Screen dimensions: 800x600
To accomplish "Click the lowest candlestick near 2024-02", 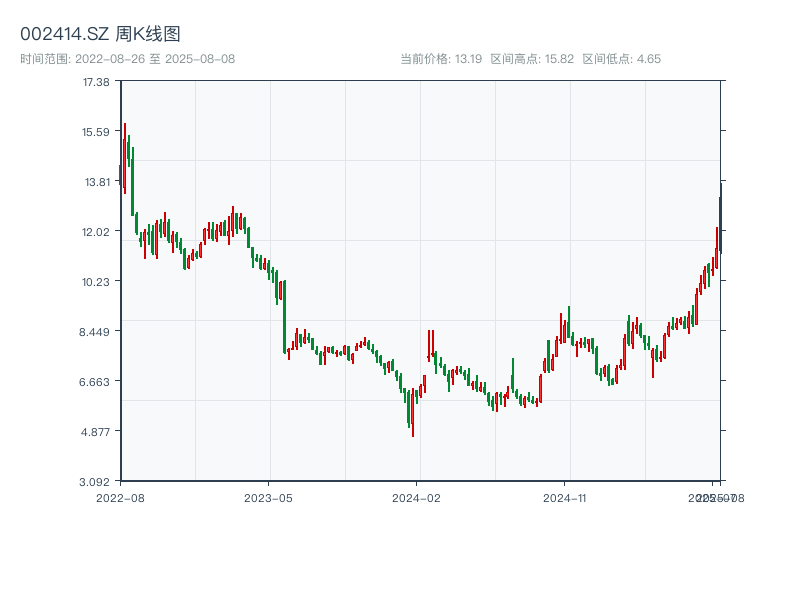I will 412,412.
